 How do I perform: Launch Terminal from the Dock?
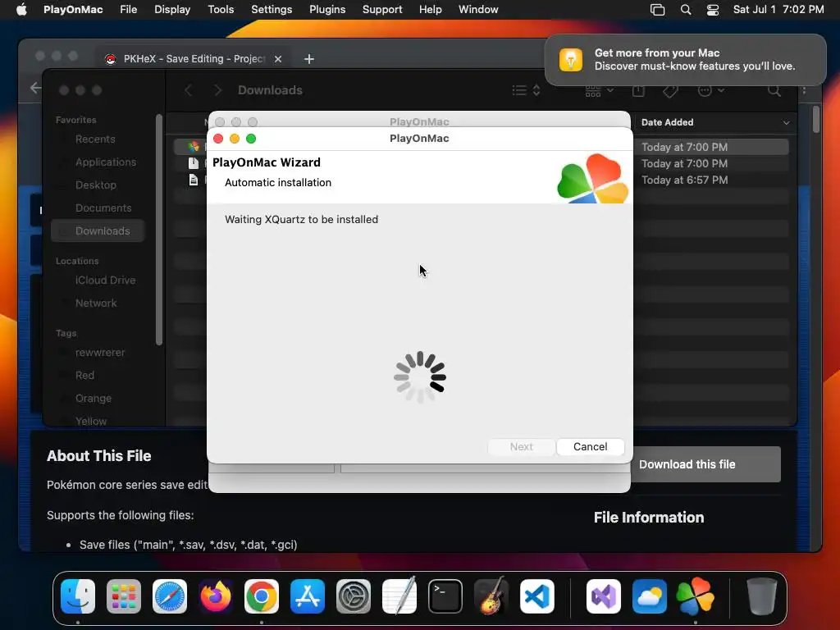click(445, 596)
